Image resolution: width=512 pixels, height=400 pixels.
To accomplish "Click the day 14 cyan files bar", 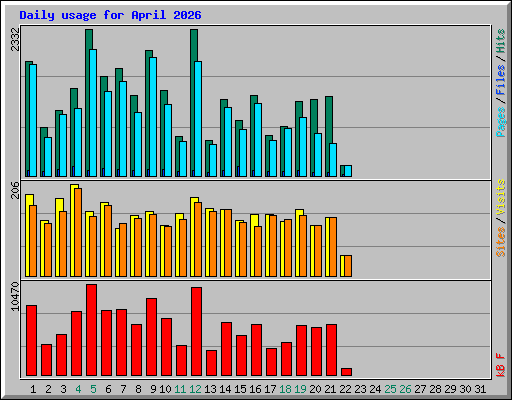I will 228,142.
